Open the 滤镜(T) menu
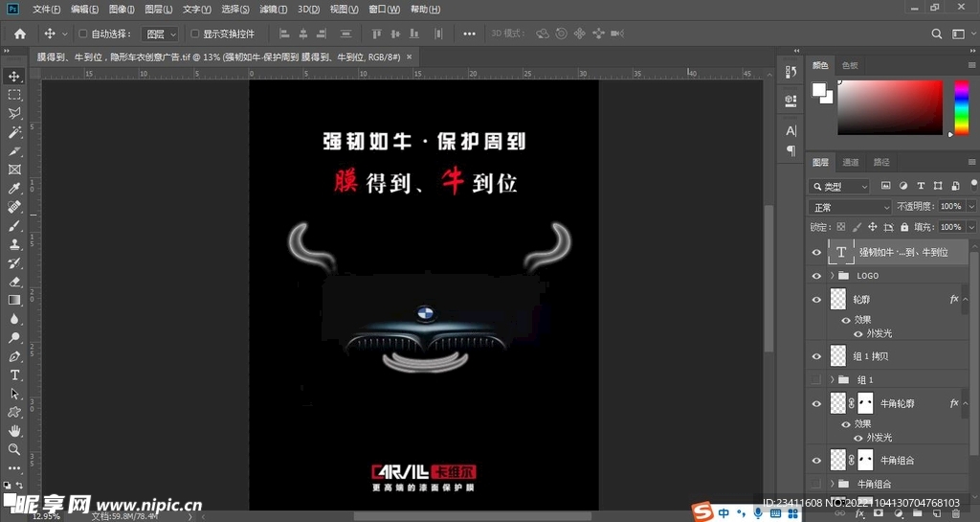 pos(273,10)
